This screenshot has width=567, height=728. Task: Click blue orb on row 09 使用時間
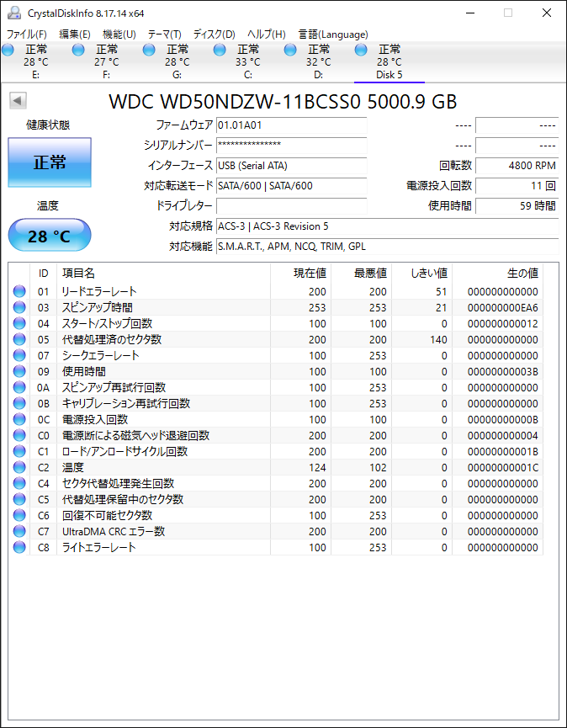pos(19,371)
